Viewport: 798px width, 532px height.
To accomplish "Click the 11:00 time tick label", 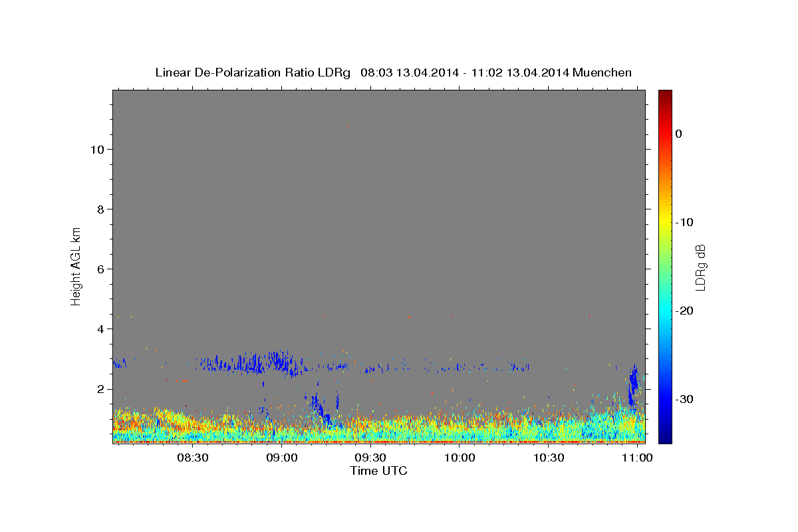I will (x=638, y=458).
